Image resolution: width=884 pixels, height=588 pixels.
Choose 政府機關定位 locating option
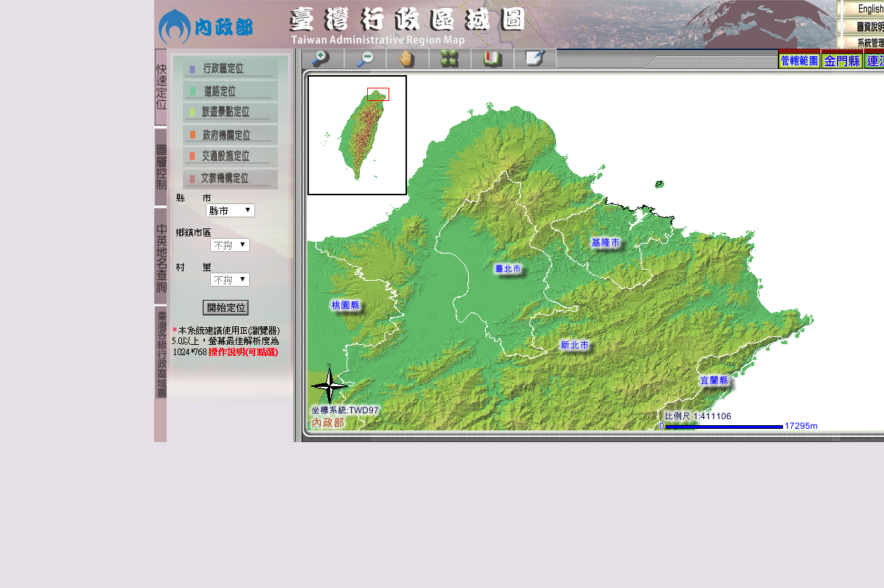pos(230,136)
